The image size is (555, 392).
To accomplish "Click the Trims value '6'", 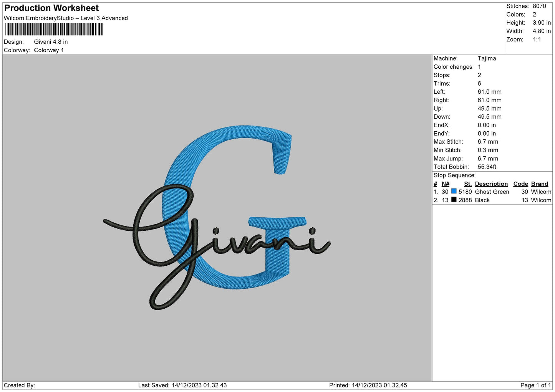I will tap(479, 84).
